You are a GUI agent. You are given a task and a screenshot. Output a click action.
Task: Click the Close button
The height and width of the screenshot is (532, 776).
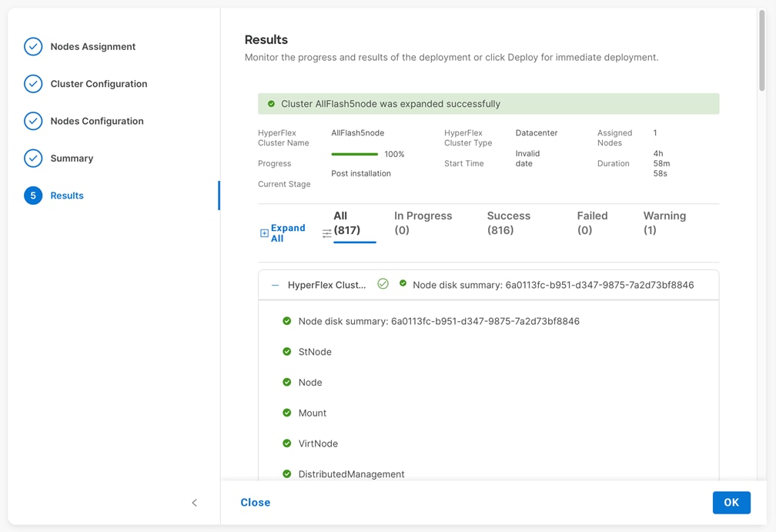click(256, 502)
